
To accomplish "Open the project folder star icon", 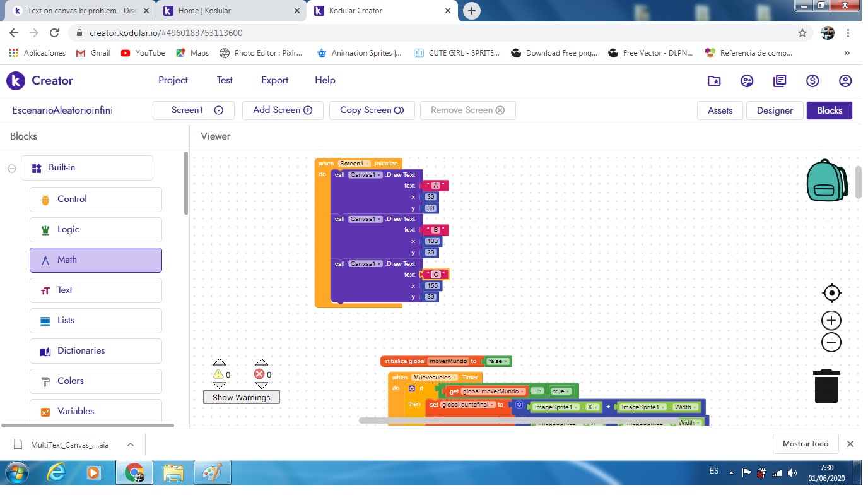I will [714, 81].
